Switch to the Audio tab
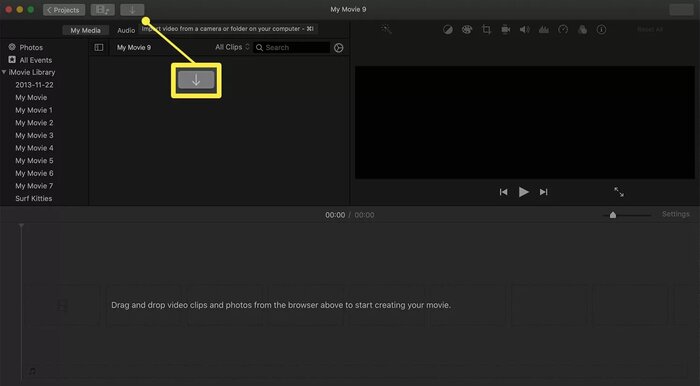Screen dimensions: 700x386 (x=126, y=30)
